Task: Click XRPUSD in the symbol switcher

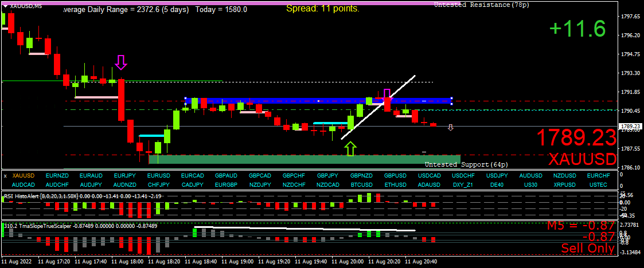Action: [564, 185]
